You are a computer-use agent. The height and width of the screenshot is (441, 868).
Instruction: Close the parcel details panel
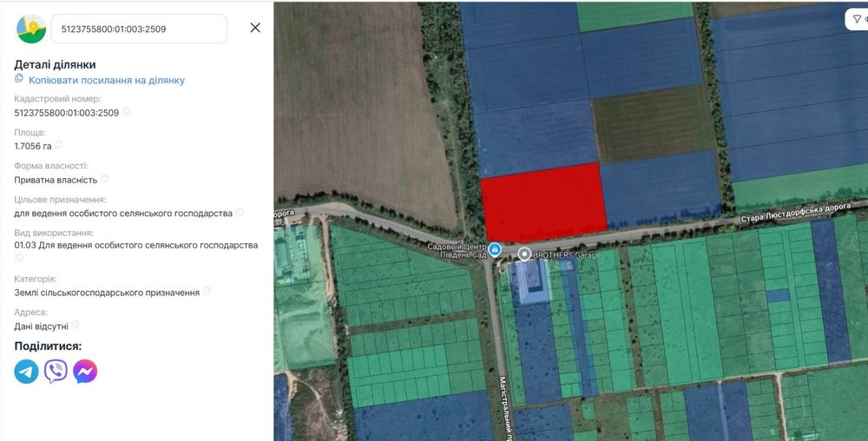tap(255, 28)
